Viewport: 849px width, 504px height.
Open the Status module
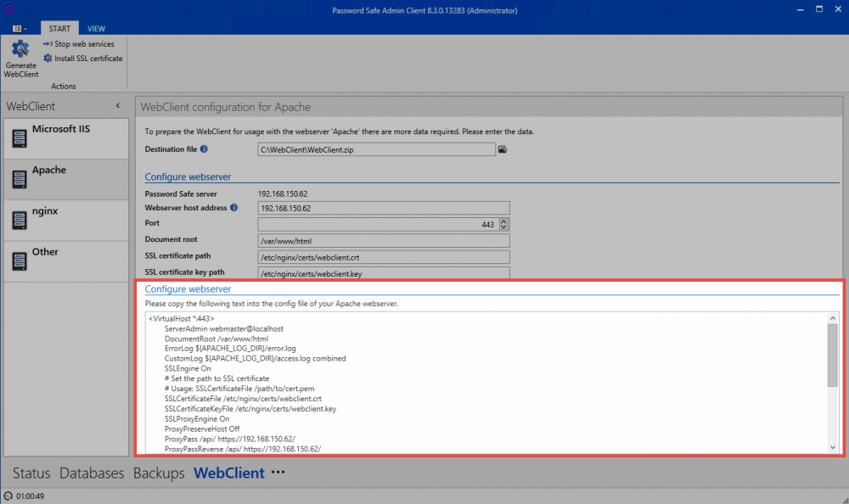(x=31, y=473)
